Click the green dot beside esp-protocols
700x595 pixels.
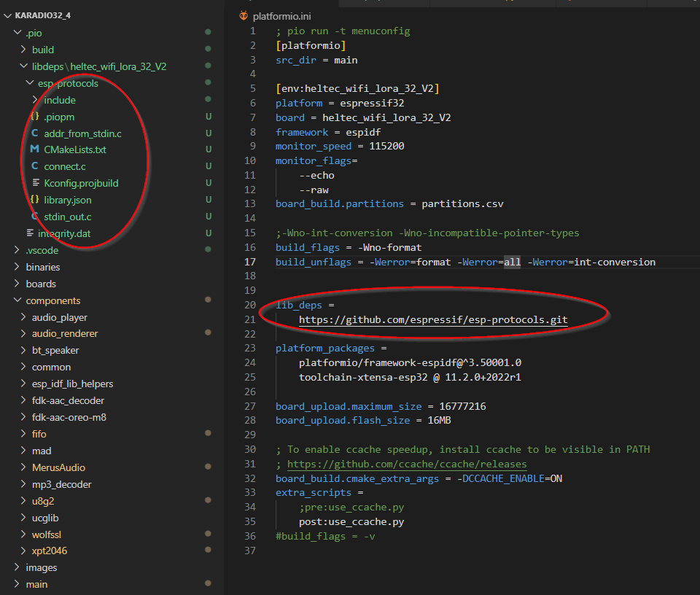tap(208, 83)
